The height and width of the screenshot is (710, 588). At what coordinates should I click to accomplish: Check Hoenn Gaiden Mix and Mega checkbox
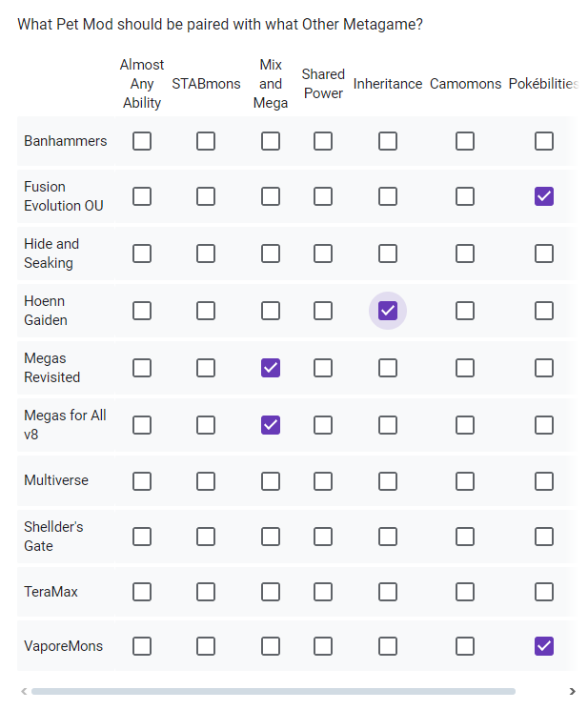tap(271, 311)
